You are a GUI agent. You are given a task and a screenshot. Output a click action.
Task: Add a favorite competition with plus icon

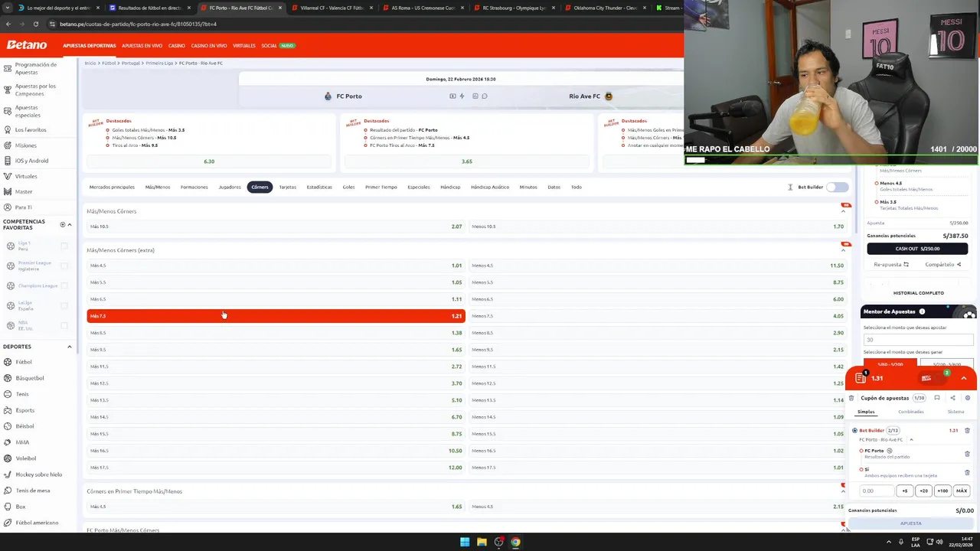(63, 224)
